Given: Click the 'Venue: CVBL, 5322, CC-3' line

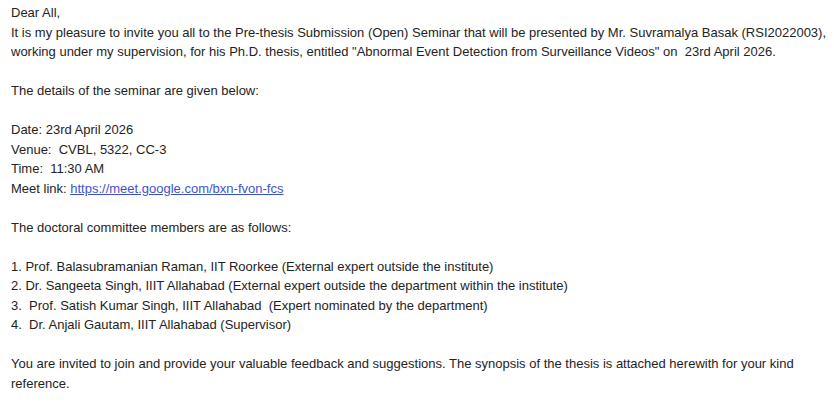Looking at the screenshot, I should coord(89,149).
